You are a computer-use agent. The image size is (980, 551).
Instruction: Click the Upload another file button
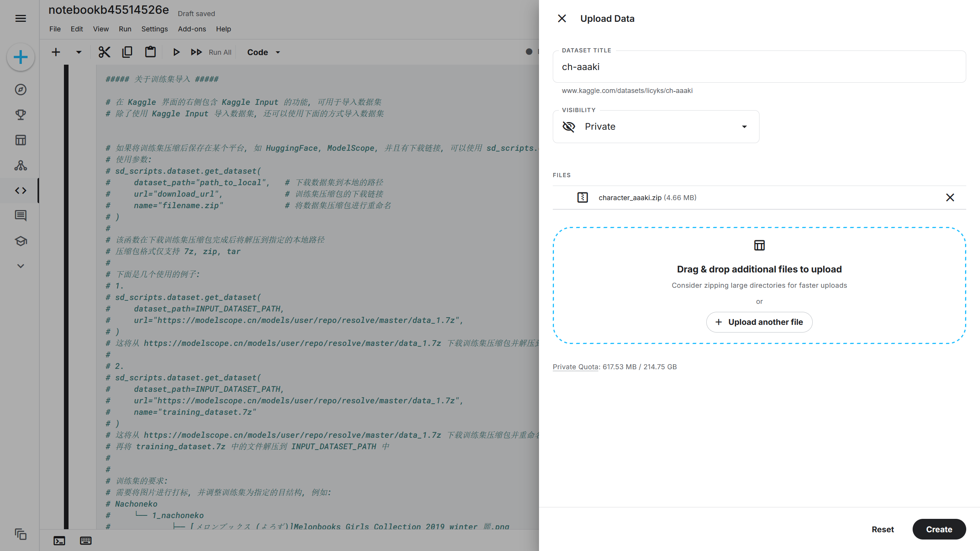[759, 322]
